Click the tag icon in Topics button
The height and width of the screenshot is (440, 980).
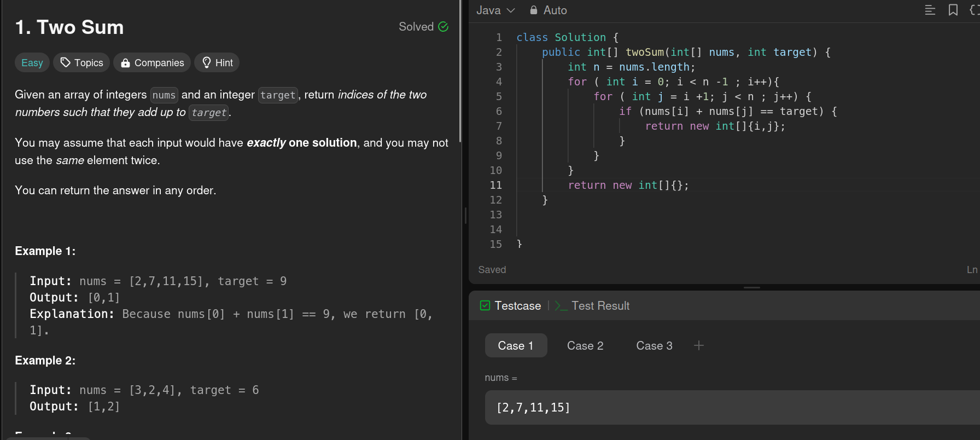66,62
